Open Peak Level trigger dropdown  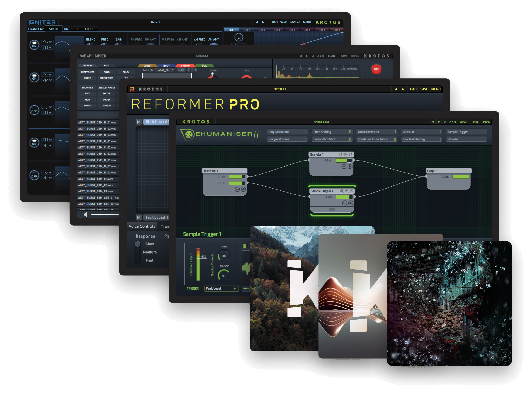pyautogui.click(x=221, y=288)
